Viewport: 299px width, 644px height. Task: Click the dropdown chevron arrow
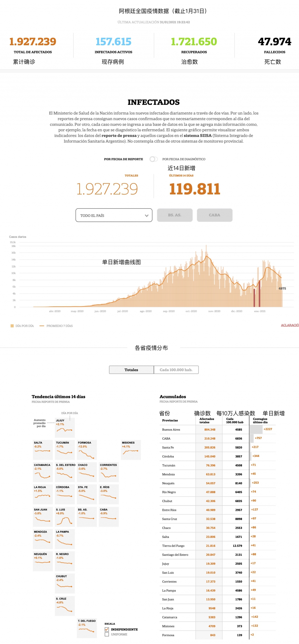(x=147, y=216)
